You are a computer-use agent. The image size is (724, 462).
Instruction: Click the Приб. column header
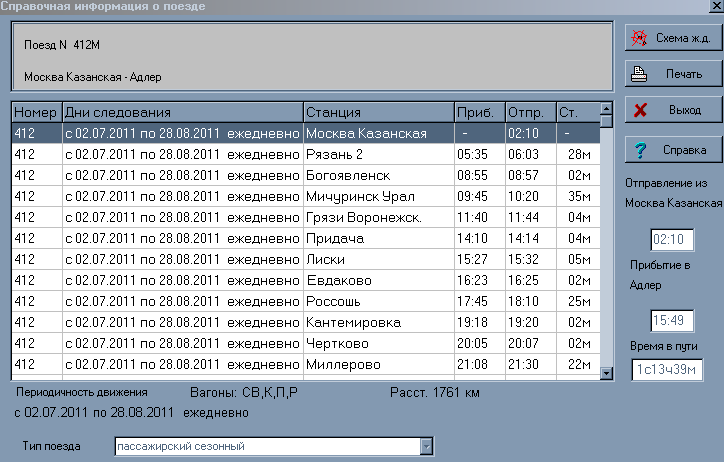480,112
